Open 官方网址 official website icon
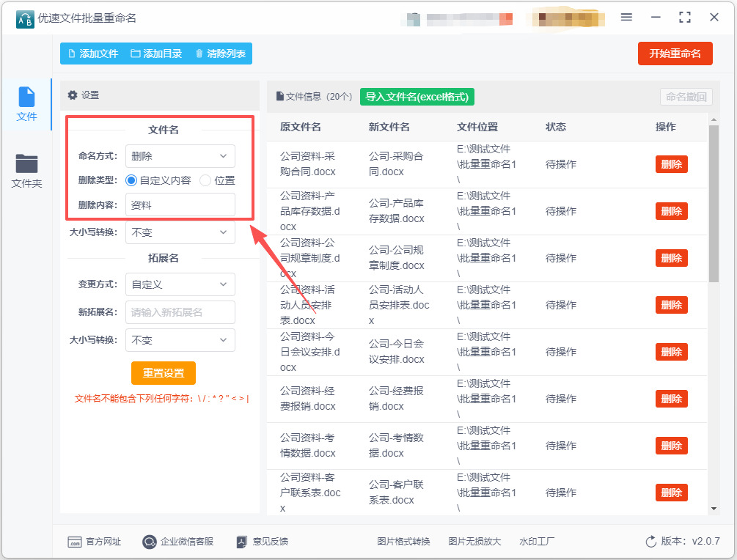 pos(74,542)
